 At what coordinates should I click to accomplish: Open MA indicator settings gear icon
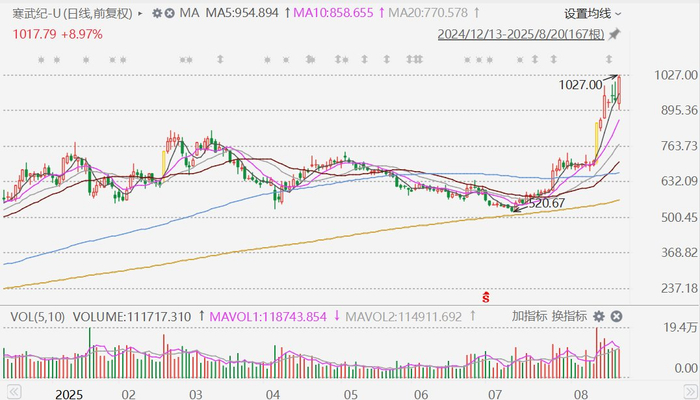tap(157, 13)
